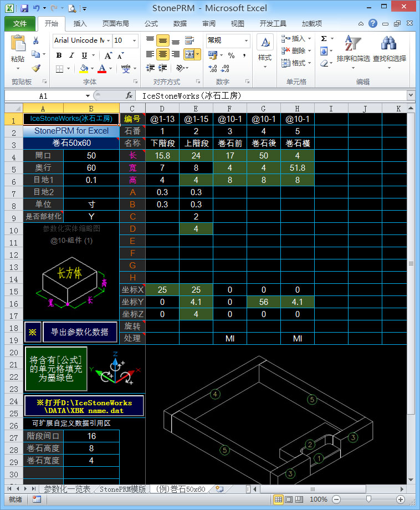420x510 pixels.
Task: Click the Save icon in quick access toolbar
Action: tap(24, 8)
